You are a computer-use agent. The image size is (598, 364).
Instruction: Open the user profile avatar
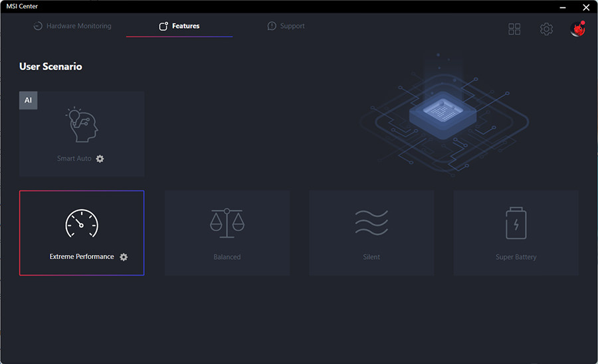click(x=578, y=29)
